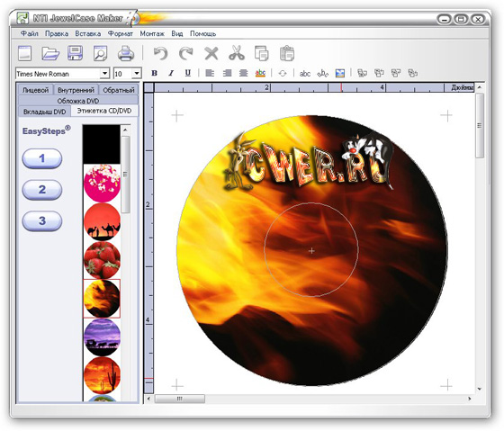Screen dimensions: 504x431
Task: Select the camels sunset thumbnail
Action: click(x=102, y=221)
